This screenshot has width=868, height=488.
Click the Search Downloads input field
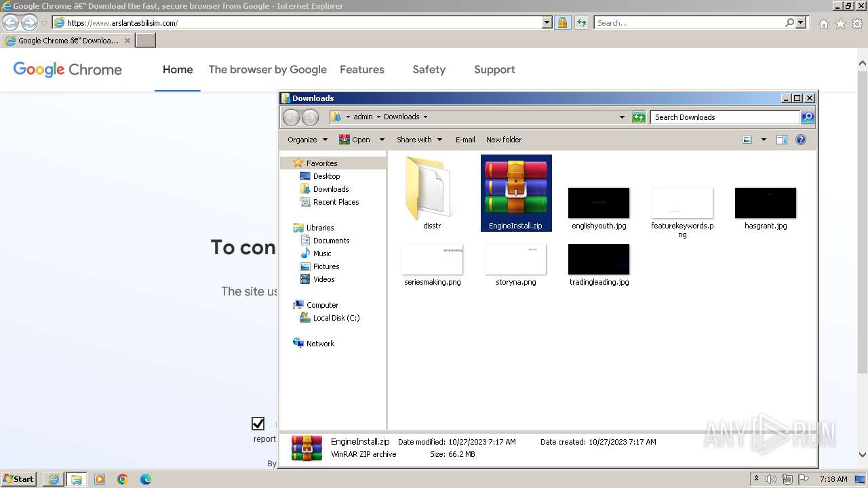725,117
